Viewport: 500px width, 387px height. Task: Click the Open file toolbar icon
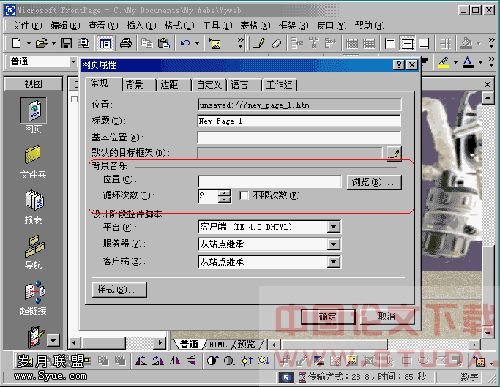41,43
